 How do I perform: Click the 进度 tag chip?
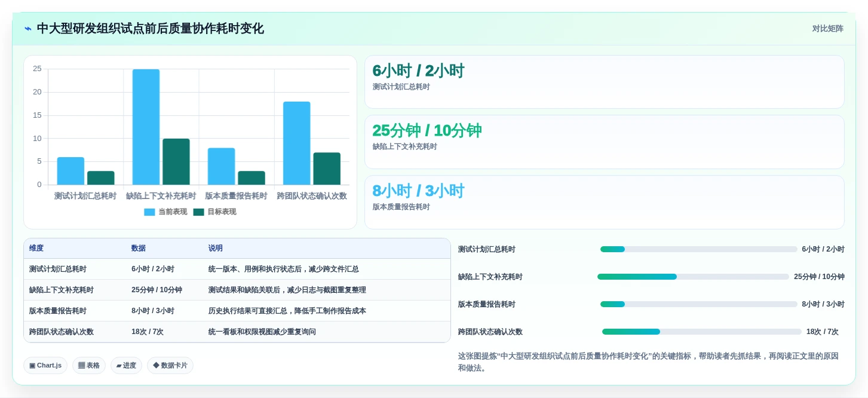(x=126, y=366)
